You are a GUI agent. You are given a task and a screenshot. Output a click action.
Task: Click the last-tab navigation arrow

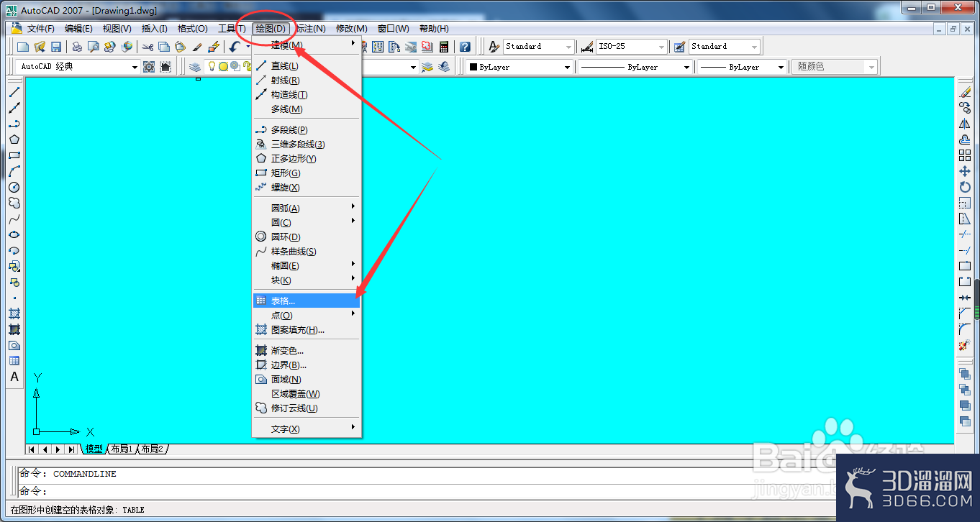coord(71,449)
